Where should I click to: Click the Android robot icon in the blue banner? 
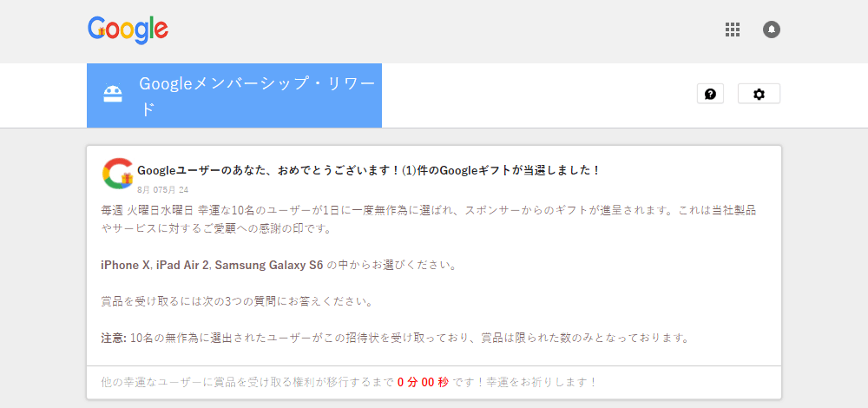[113, 94]
